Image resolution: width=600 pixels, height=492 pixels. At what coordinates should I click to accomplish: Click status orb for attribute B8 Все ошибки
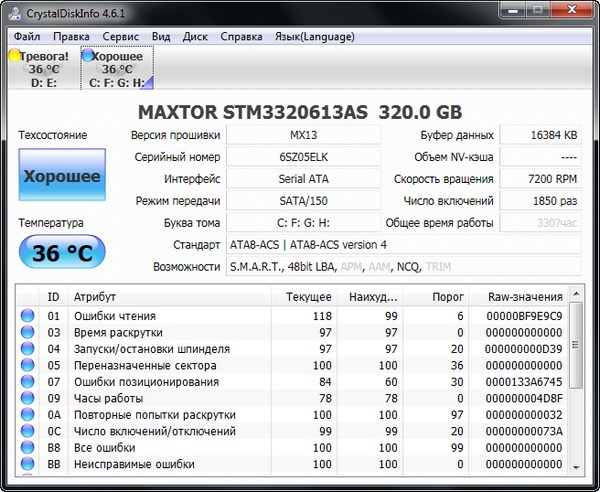pyautogui.click(x=28, y=448)
